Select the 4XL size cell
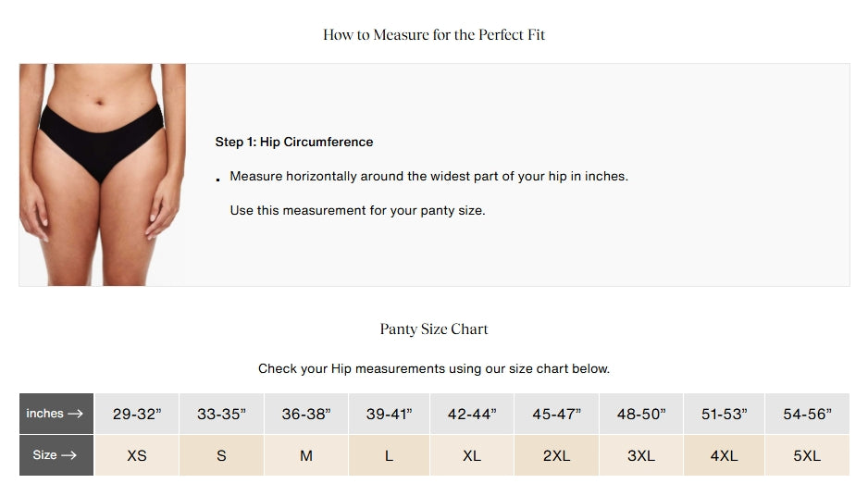The height and width of the screenshot is (496, 868). [x=724, y=455]
